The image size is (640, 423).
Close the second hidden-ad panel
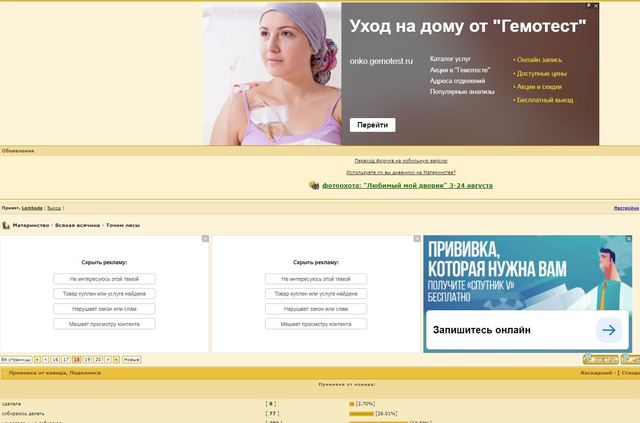[417, 238]
